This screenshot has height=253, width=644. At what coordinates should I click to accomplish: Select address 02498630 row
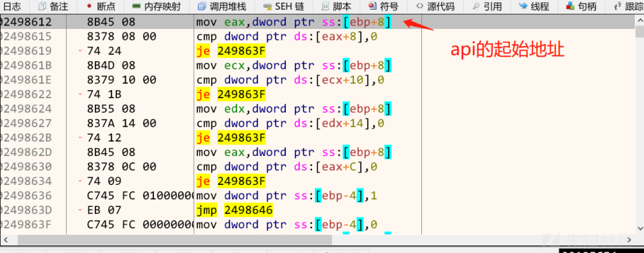26,167
